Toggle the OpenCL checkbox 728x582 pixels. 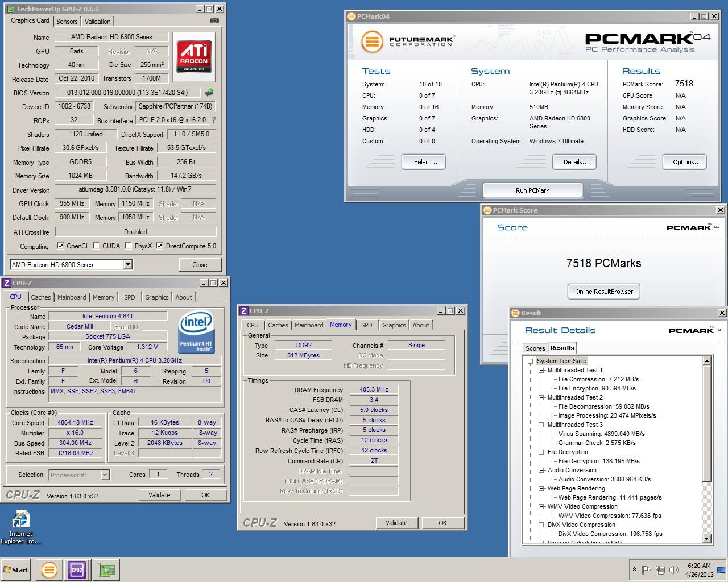click(x=60, y=246)
